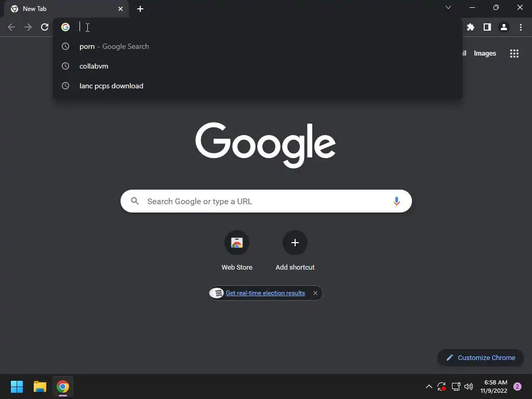Open the notification badge showing 2

pos(517,387)
